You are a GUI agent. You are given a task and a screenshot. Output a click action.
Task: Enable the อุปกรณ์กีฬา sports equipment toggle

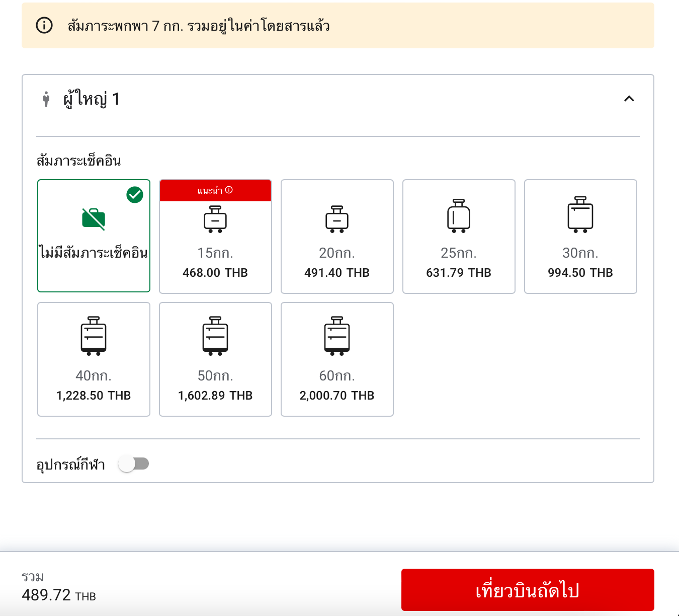134,464
